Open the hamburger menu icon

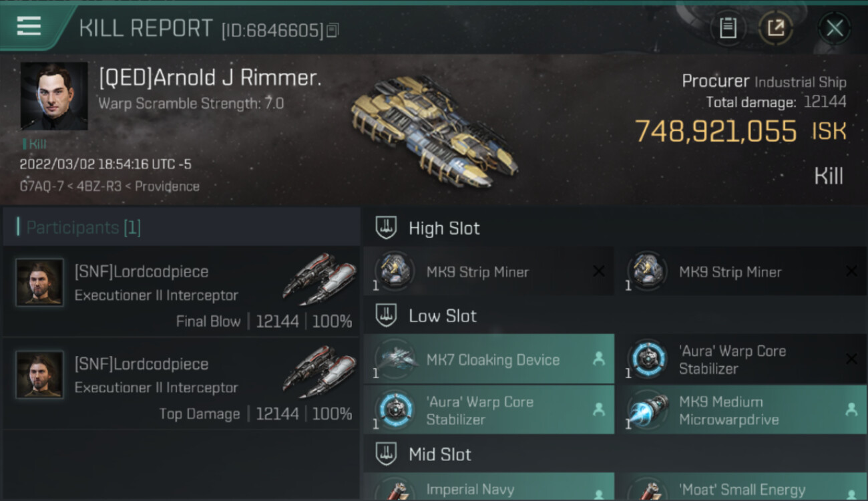pos(29,26)
